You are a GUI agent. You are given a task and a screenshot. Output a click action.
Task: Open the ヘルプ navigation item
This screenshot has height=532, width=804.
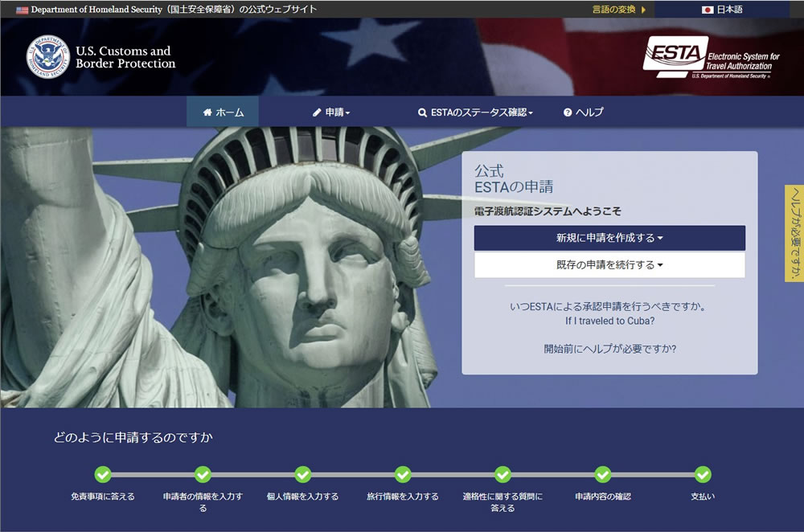coord(584,113)
